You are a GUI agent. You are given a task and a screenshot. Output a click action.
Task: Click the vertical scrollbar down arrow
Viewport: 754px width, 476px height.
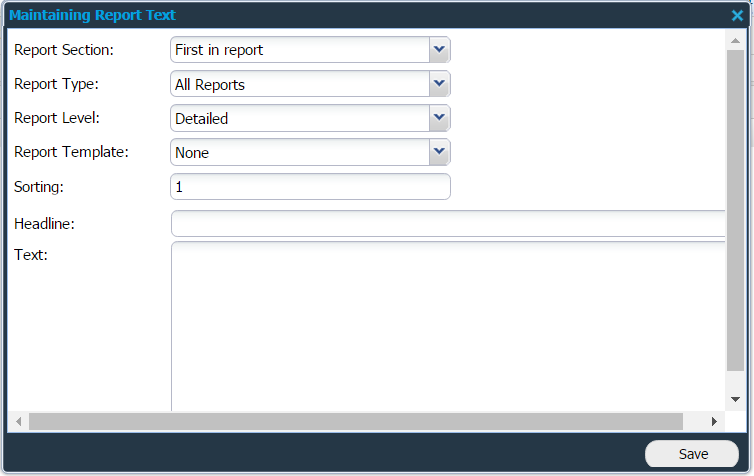(735, 398)
